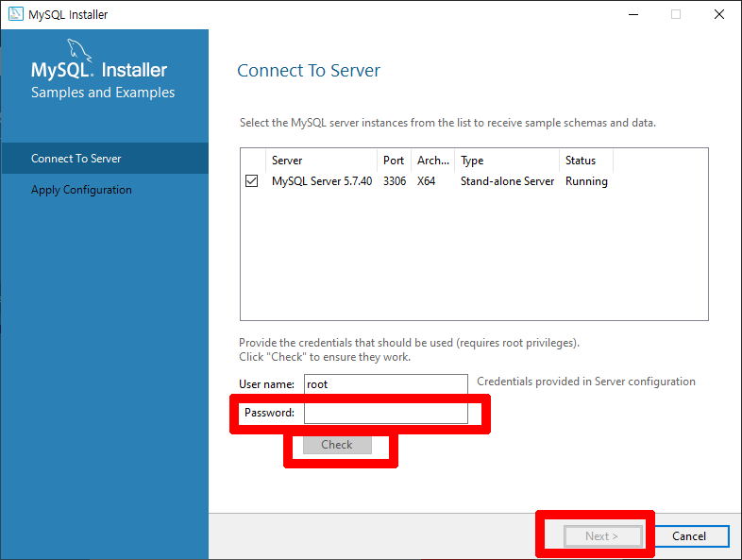Select the Connect To Server step
742x560 pixels.
tap(105, 158)
